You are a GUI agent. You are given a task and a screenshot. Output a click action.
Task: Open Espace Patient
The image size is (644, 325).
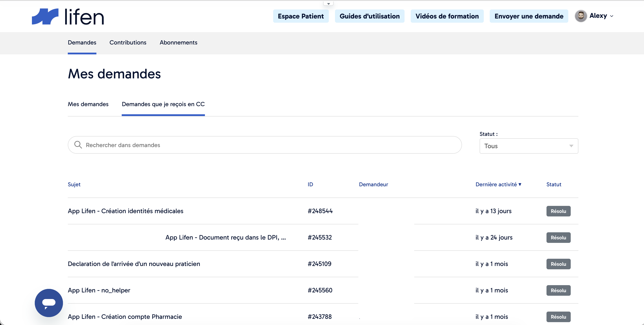click(x=301, y=16)
